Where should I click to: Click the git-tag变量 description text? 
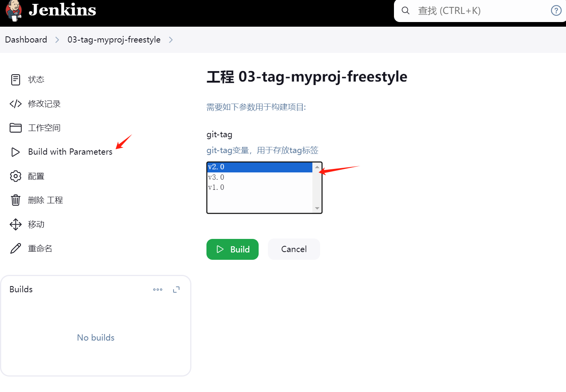pos(263,150)
